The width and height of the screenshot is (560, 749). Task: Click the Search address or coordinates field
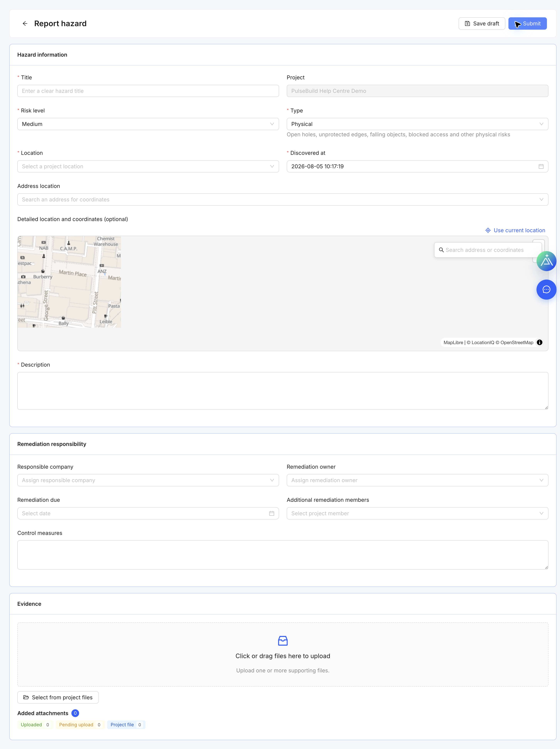click(488, 250)
